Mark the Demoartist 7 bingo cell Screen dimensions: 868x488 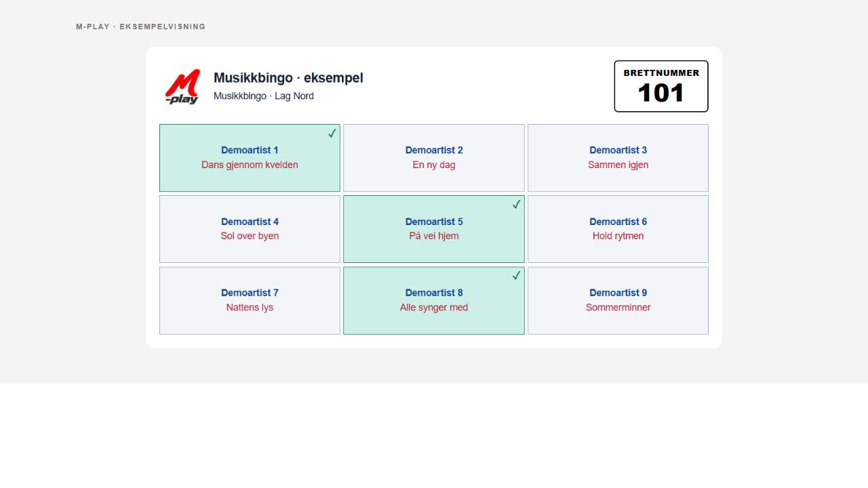pos(250,300)
